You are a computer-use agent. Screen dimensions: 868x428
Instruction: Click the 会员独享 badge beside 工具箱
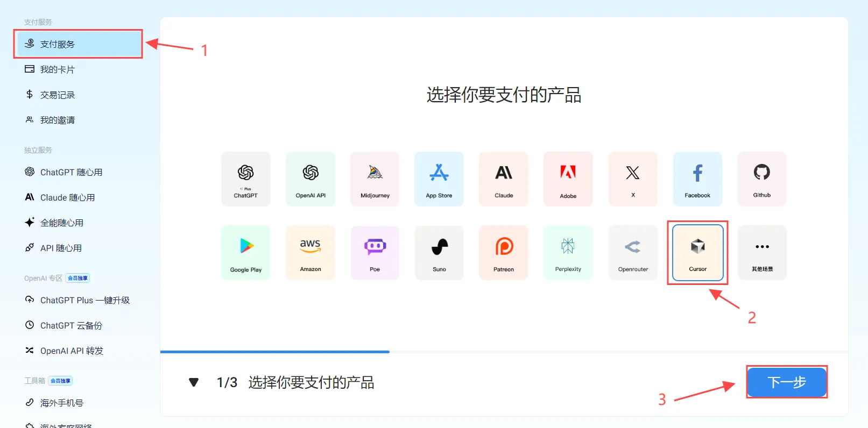[x=60, y=381]
